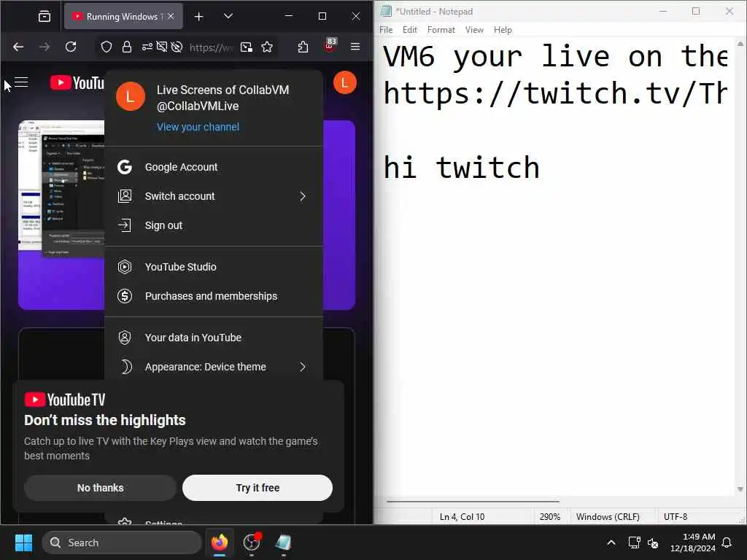Click View your channel link
747x560 pixels.
(x=198, y=127)
